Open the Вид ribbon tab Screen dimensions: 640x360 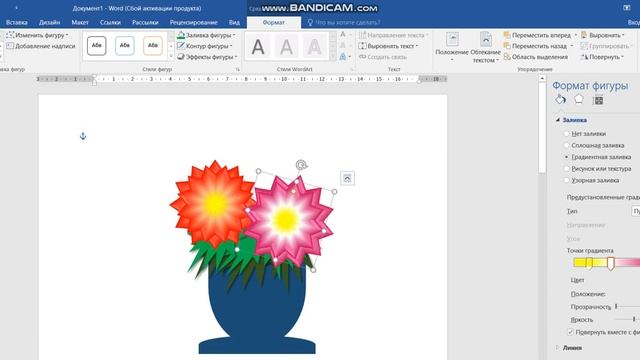[234, 22]
